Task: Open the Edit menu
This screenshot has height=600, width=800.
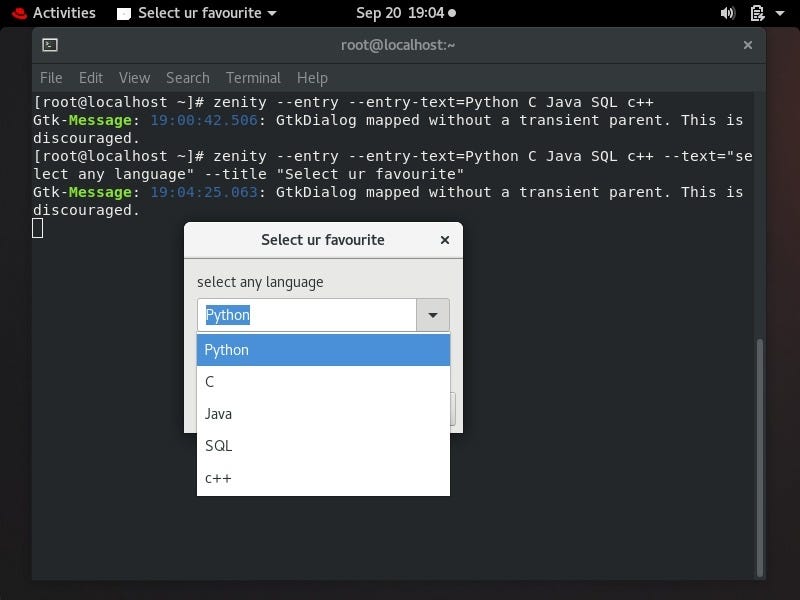Action: tap(90, 77)
